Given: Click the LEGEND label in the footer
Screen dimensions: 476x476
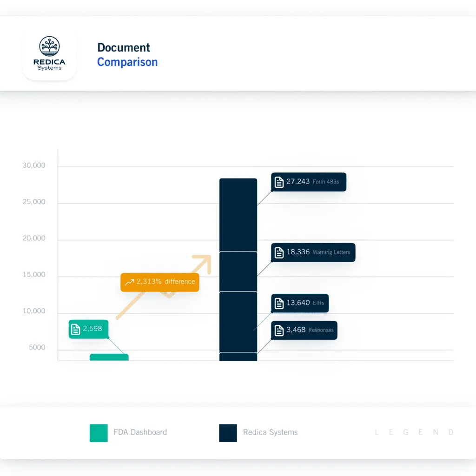Looking at the screenshot, I should point(413,432).
